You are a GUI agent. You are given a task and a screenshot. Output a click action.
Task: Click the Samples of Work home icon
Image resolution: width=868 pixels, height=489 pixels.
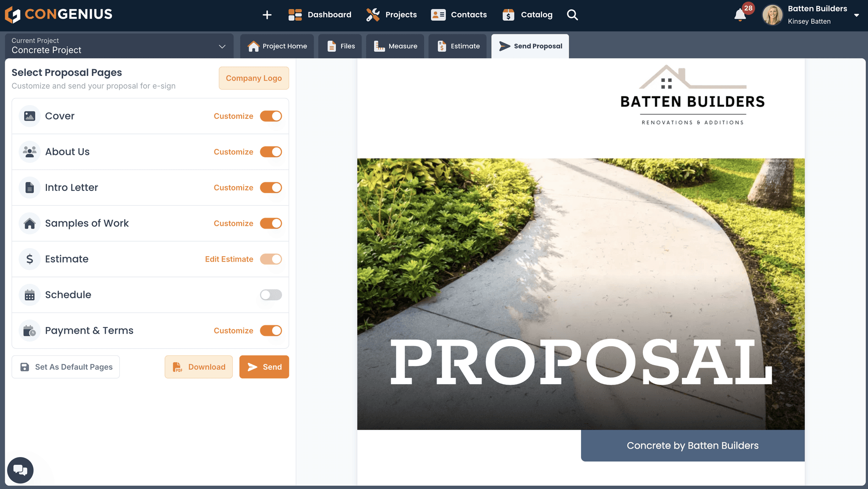click(x=29, y=223)
